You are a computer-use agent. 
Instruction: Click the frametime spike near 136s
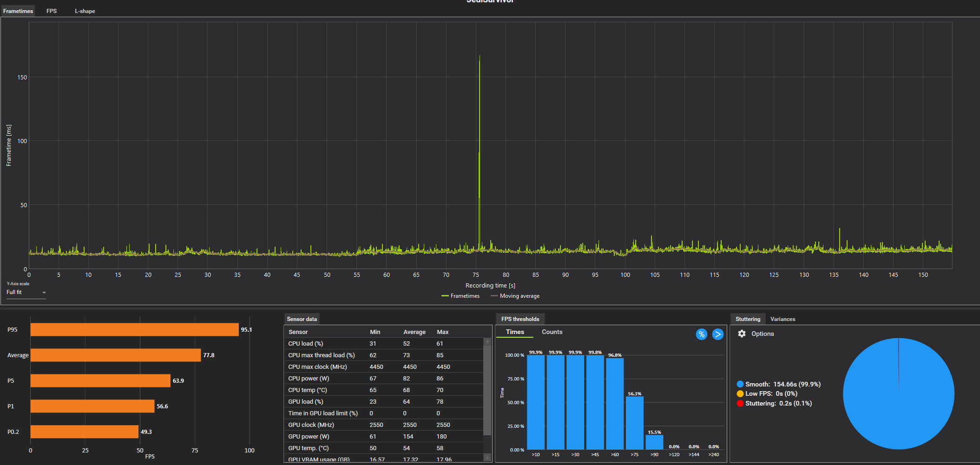pyautogui.click(x=840, y=239)
